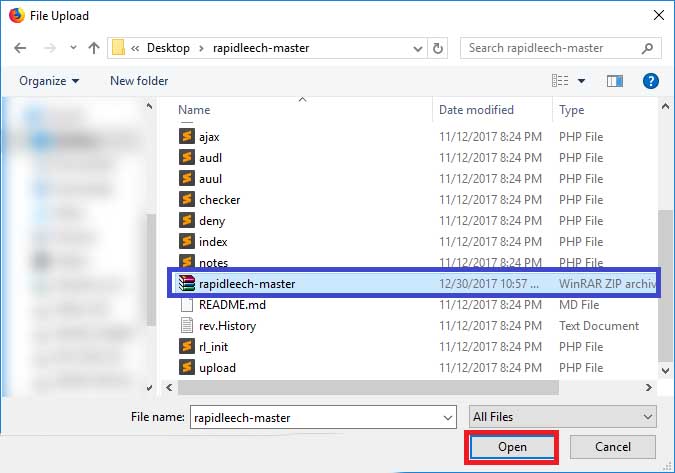This screenshot has width=675, height=473.
Task: Click the horizontal scrollbar thumb
Action: [368, 388]
